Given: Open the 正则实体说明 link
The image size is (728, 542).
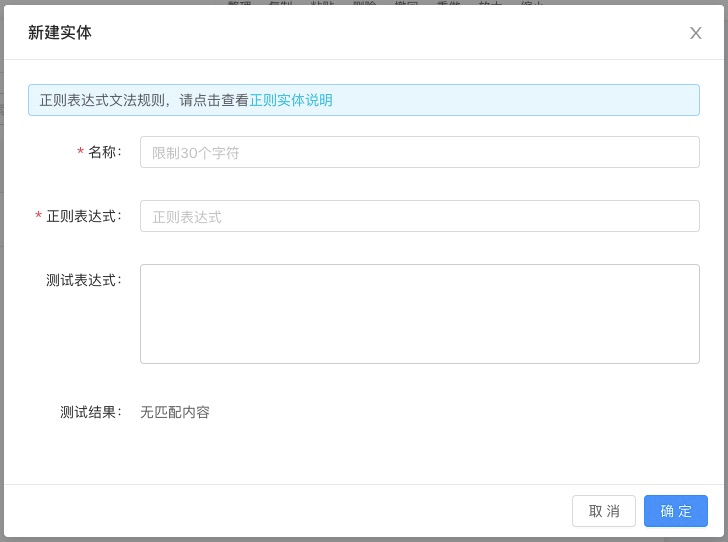Looking at the screenshot, I should point(291,100).
